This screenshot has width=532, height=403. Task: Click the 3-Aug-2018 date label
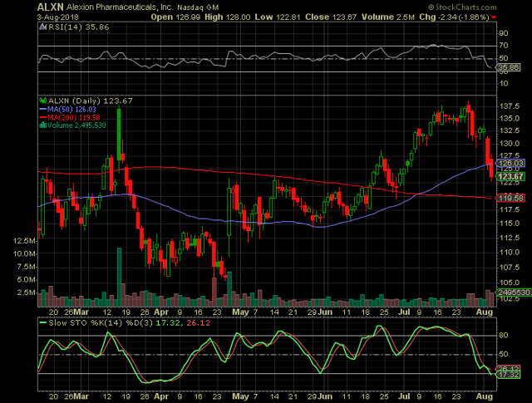57,17
